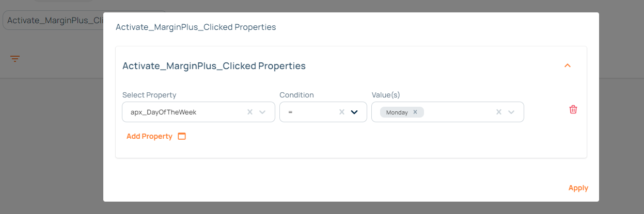This screenshot has width=644, height=214.
Task: Select the Monday chip label
Action: [397, 112]
